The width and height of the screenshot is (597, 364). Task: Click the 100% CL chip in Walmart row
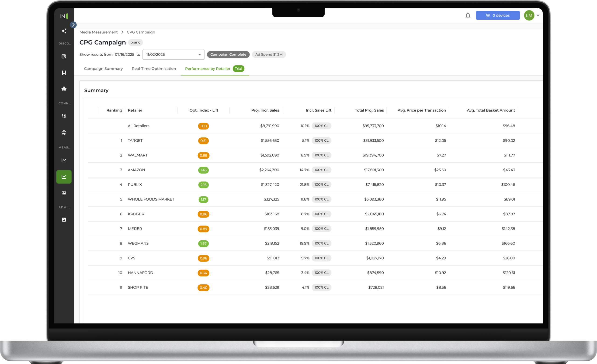(x=322, y=155)
